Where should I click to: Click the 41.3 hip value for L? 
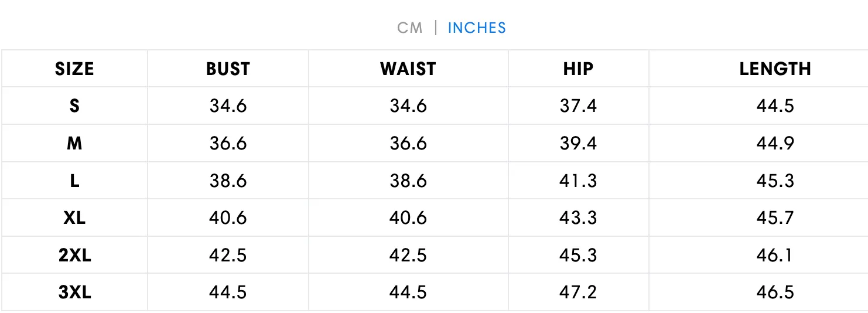point(578,181)
